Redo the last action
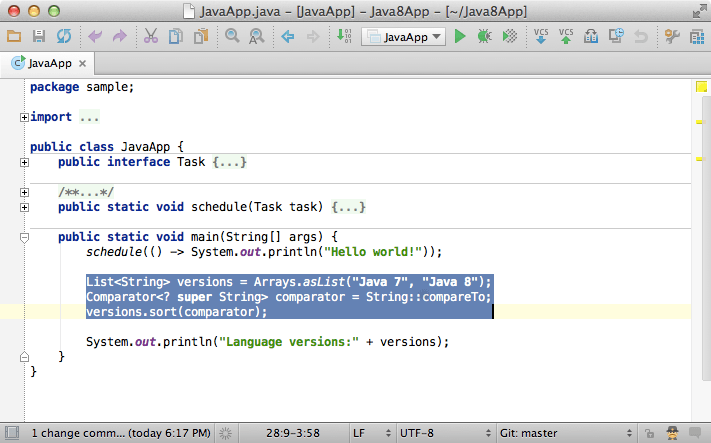The height and width of the screenshot is (443, 711). (120, 36)
